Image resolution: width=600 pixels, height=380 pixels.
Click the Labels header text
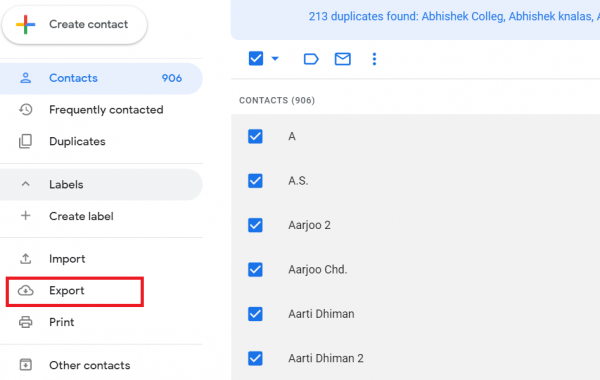click(66, 184)
